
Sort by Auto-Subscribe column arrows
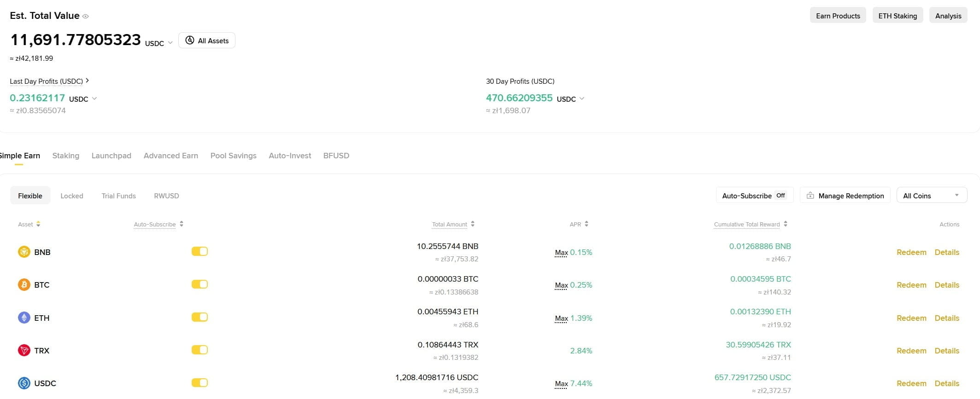[x=182, y=224]
